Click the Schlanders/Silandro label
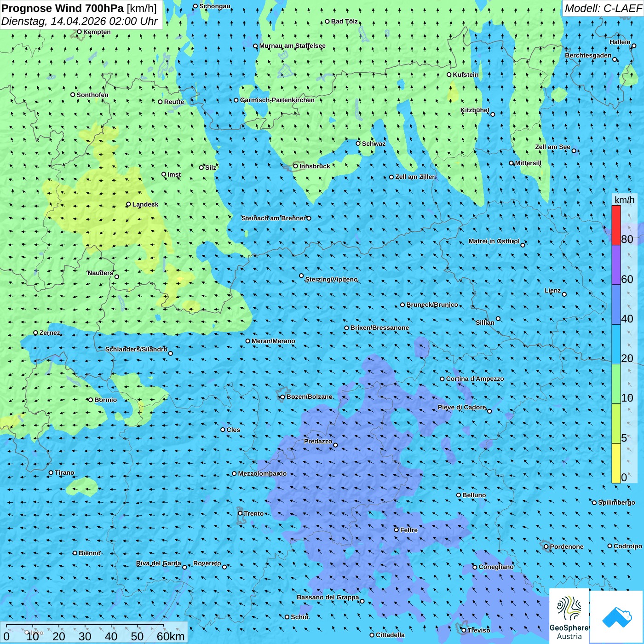The image size is (644, 644). (x=136, y=349)
